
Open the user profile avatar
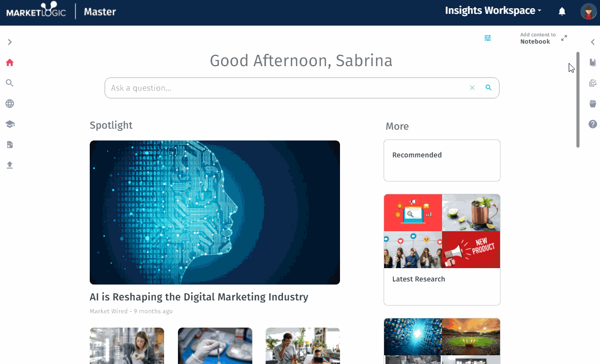[589, 11]
